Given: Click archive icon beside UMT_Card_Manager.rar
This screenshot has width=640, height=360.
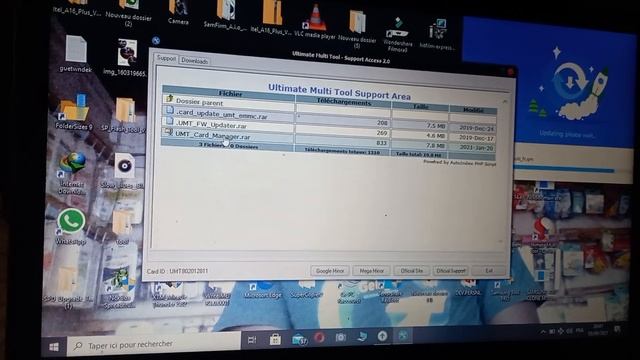Looking at the screenshot, I should pyautogui.click(x=168, y=131).
